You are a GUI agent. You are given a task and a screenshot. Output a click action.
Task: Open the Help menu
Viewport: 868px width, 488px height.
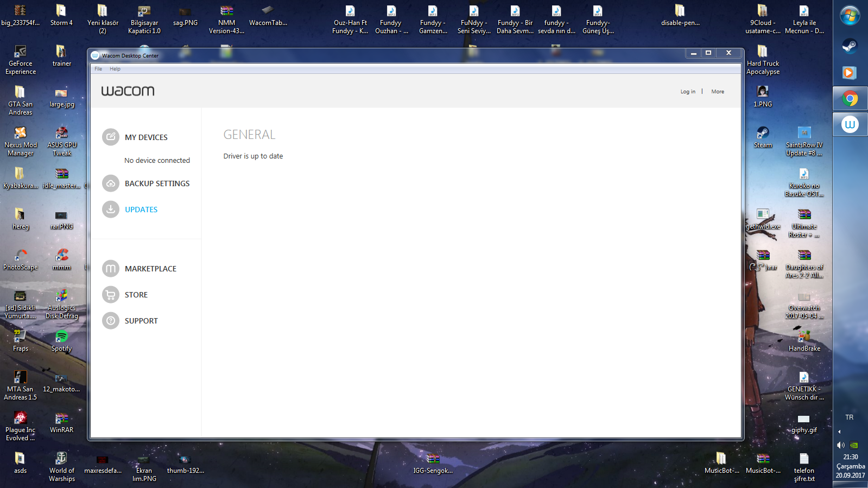[x=115, y=69]
